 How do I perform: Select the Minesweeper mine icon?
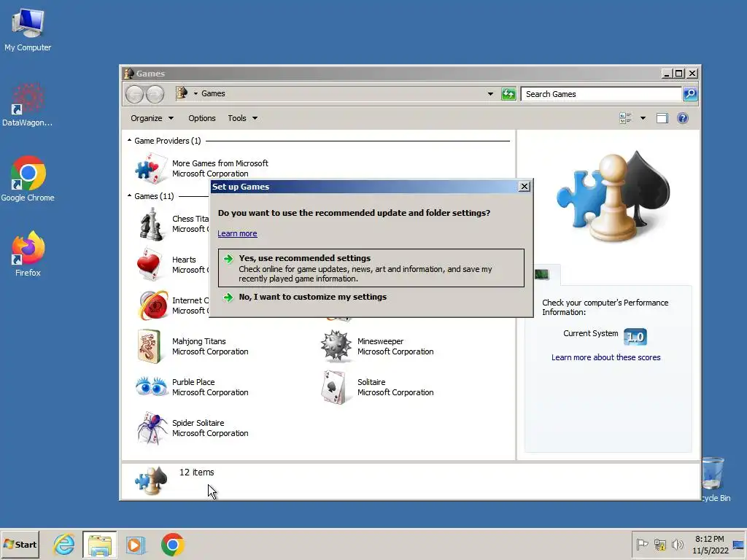tap(336, 346)
